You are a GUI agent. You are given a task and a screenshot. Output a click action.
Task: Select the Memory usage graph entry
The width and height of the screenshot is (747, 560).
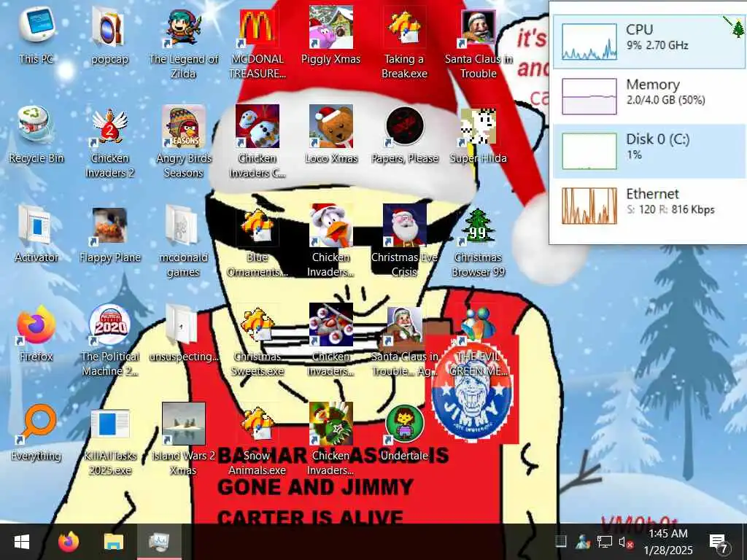(649, 96)
